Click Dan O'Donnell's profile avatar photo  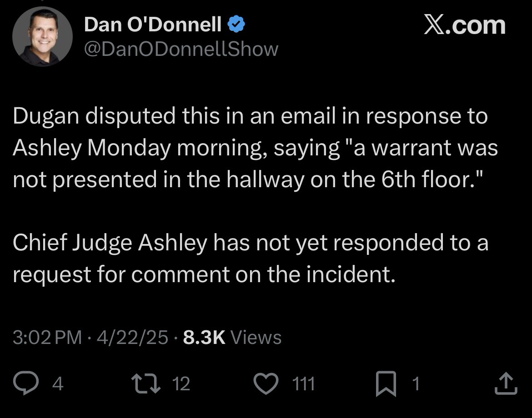click(42, 37)
